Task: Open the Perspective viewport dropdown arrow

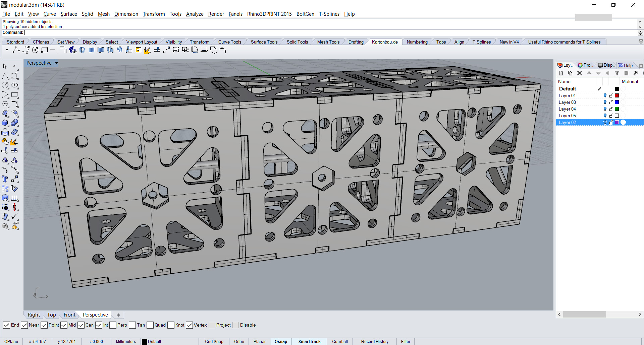Action: tap(56, 63)
